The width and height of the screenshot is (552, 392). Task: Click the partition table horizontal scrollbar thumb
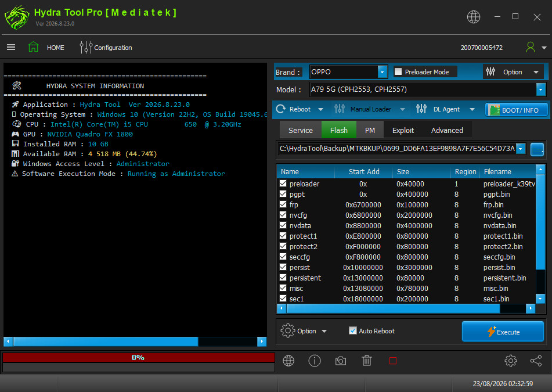393,308
